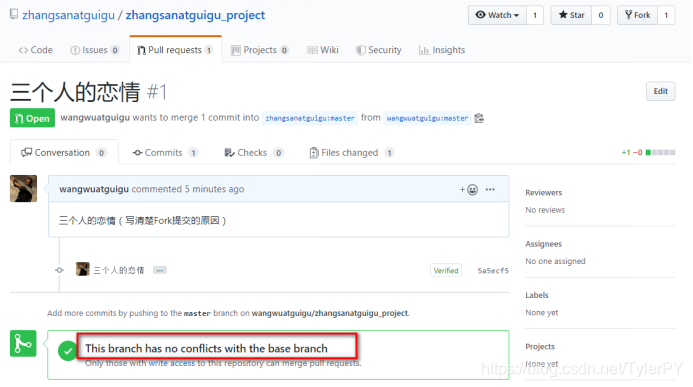Go to the Code tab
This screenshot has width=693, height=387.
pyautogui.click(x=35, y=50)
